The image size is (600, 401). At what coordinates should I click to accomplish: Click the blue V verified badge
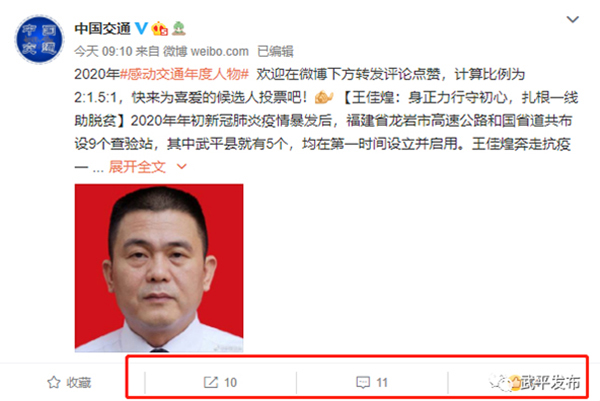(x=142, y=28)
